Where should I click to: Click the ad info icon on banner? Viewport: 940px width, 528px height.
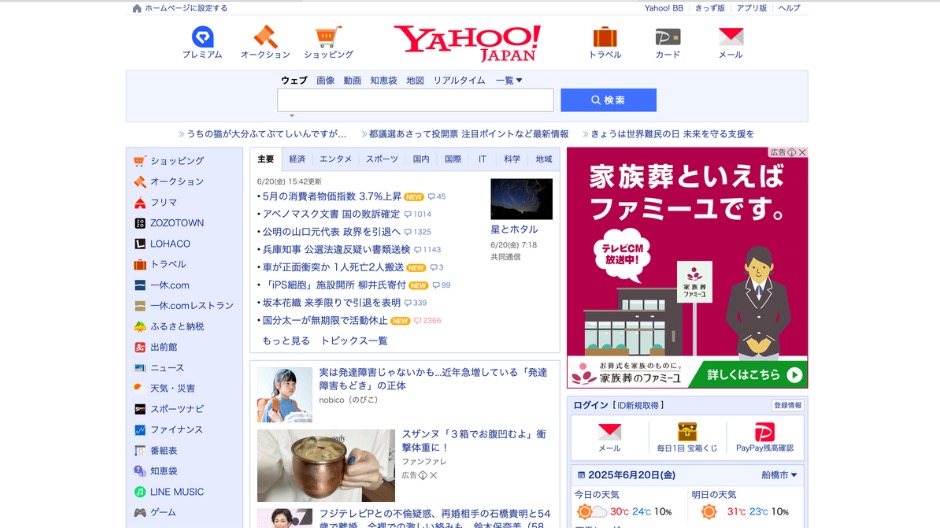pyautogui.click(x=792, y=152)
